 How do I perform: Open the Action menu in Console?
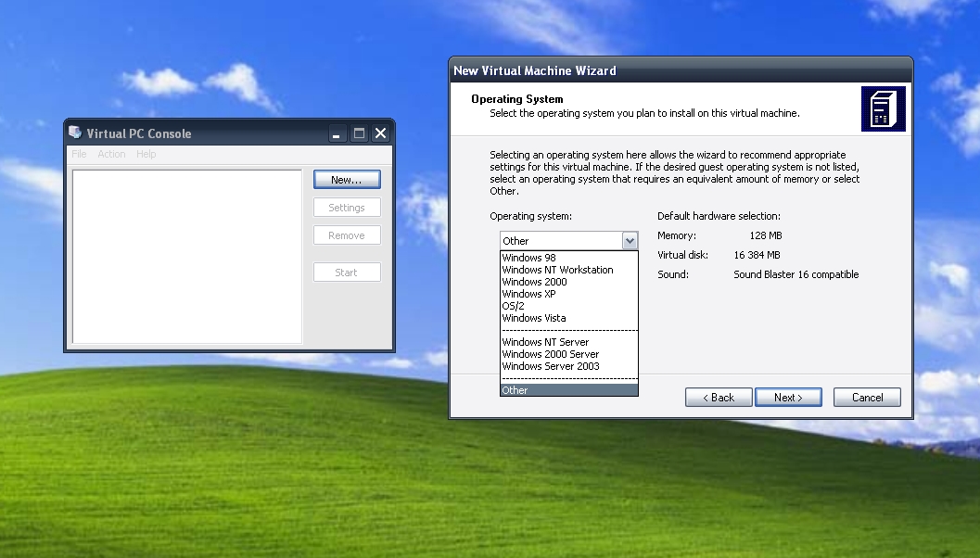[111, 154]
